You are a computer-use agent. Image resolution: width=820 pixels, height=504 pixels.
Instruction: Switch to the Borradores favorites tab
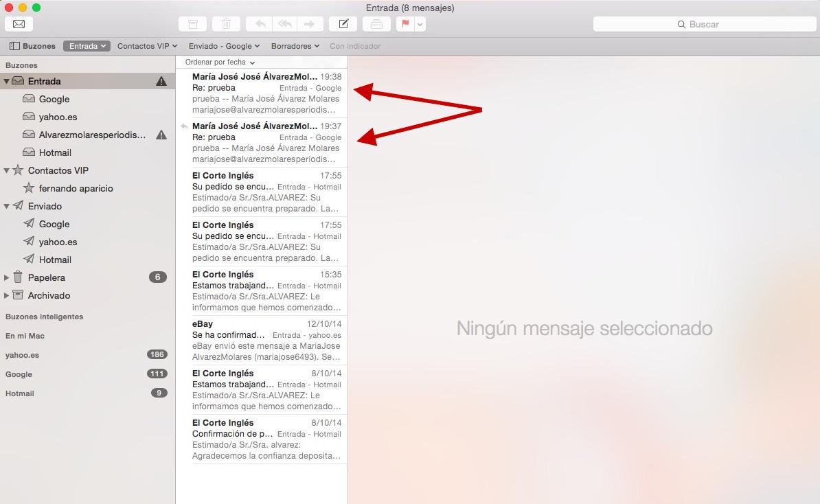(295, 46)
